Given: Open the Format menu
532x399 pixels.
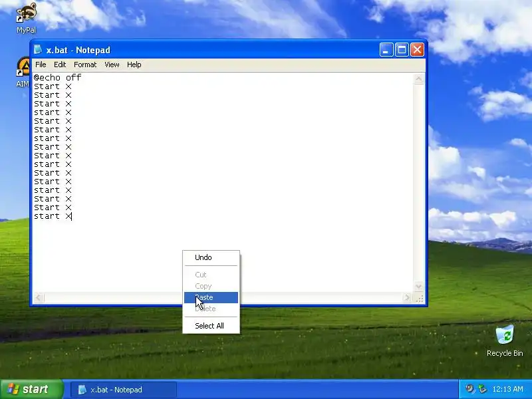Looking at the screenshot, I should click(x=85, y=65).
